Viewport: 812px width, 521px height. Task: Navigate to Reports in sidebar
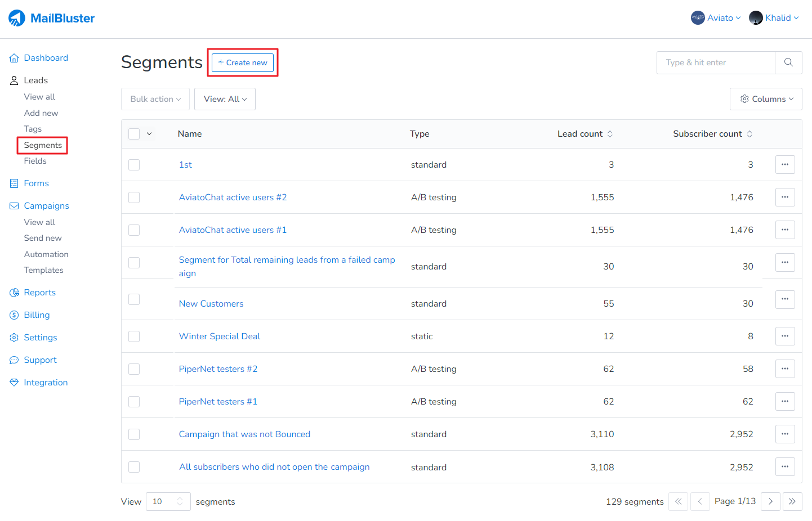(39, 293)
